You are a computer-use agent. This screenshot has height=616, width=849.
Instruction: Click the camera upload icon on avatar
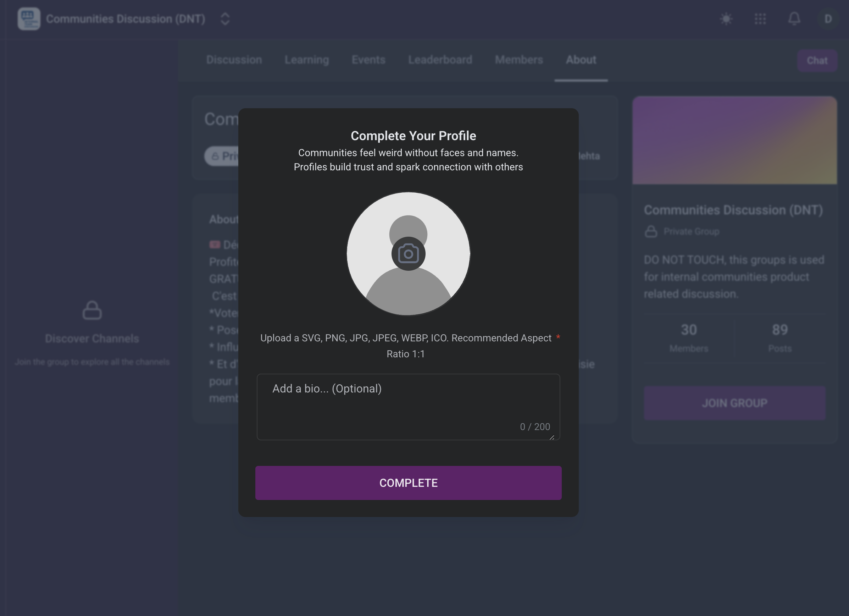(x=408, y=254)
